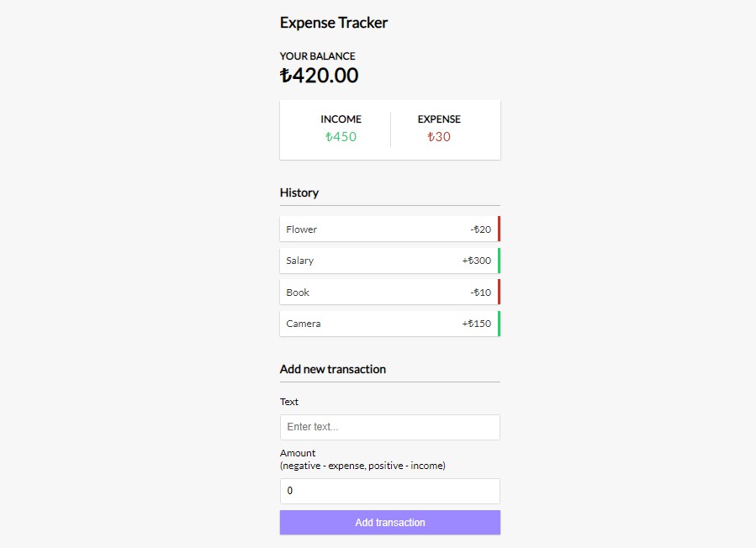Image resolution: width=756 pixels, height=548 pixels.
Task: Click the Add new transaction heading
Action: click(x=332, y=369)
